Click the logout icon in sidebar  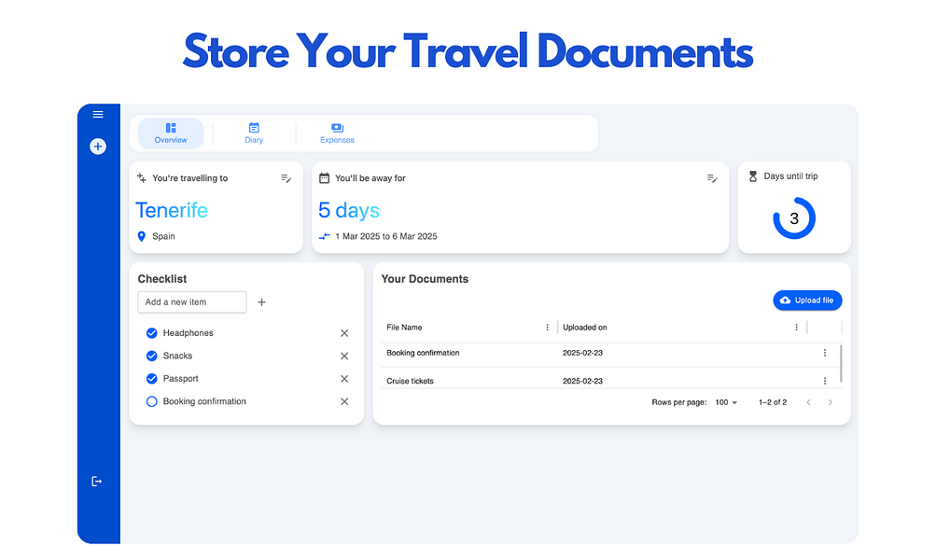97,481
